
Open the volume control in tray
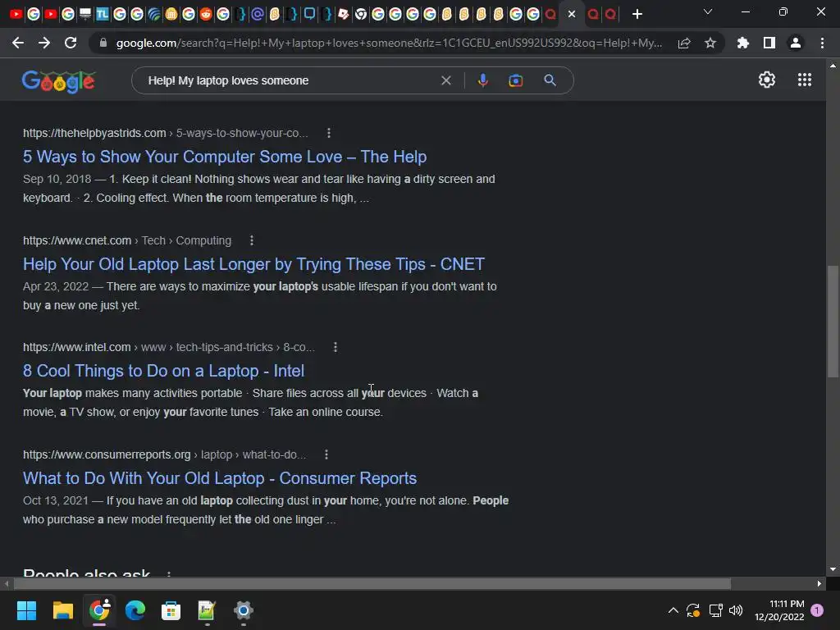pos(736,610)
